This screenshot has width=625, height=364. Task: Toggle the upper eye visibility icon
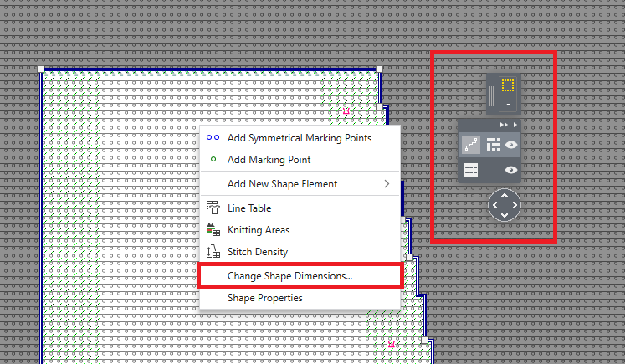tap(510, 144)
